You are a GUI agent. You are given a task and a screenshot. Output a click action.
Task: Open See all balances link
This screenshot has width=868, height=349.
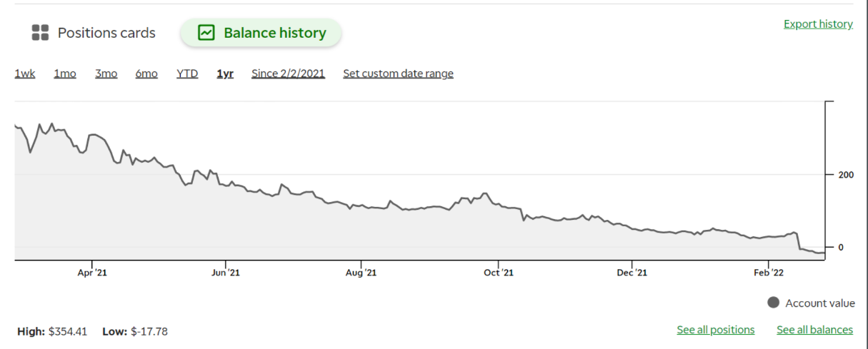click(x=814, y=330)
